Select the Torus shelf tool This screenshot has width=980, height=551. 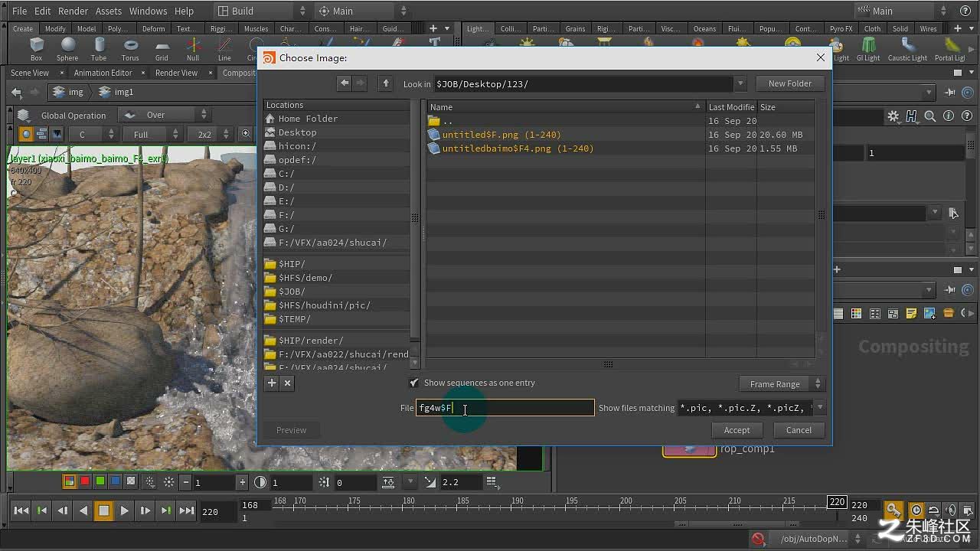click(130, 50)
